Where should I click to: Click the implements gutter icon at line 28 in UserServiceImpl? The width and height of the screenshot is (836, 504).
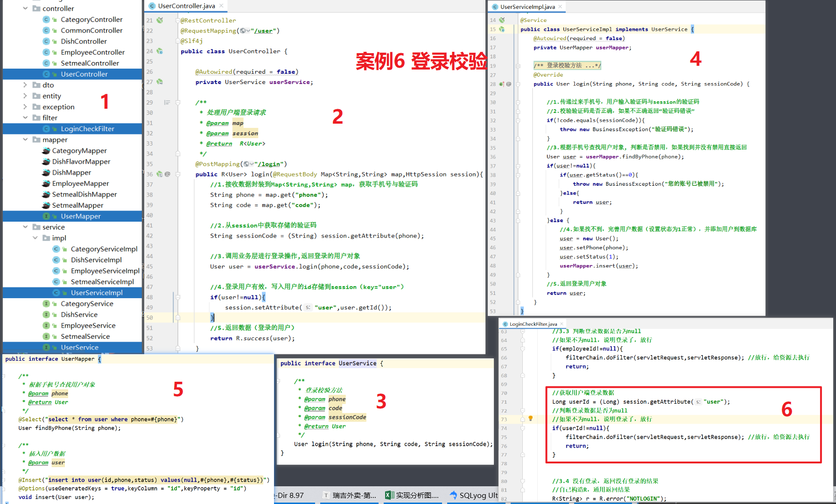(501, 84)
